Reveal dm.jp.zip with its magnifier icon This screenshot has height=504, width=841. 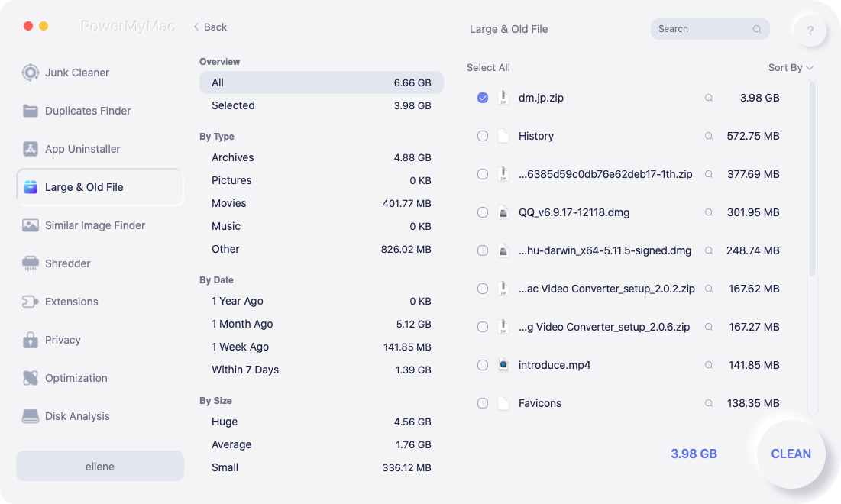coord(709,98)
